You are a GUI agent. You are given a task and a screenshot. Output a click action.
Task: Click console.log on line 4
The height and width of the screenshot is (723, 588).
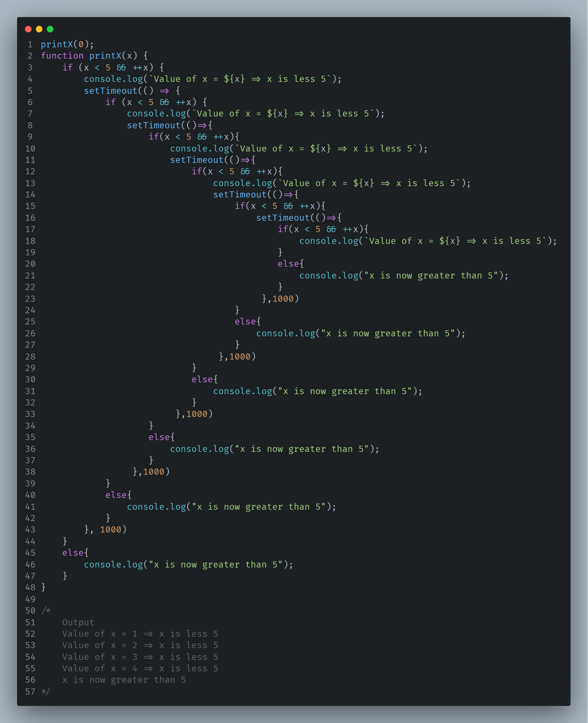(x=113, y=79)
